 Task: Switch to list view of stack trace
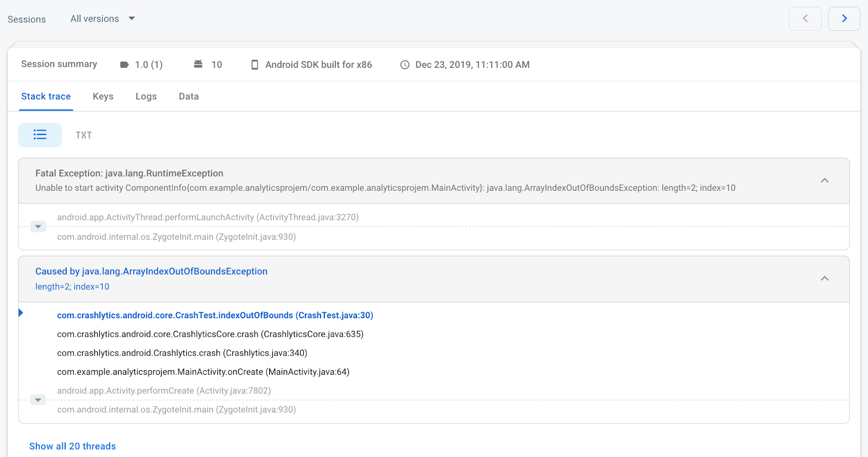point(40,135)
